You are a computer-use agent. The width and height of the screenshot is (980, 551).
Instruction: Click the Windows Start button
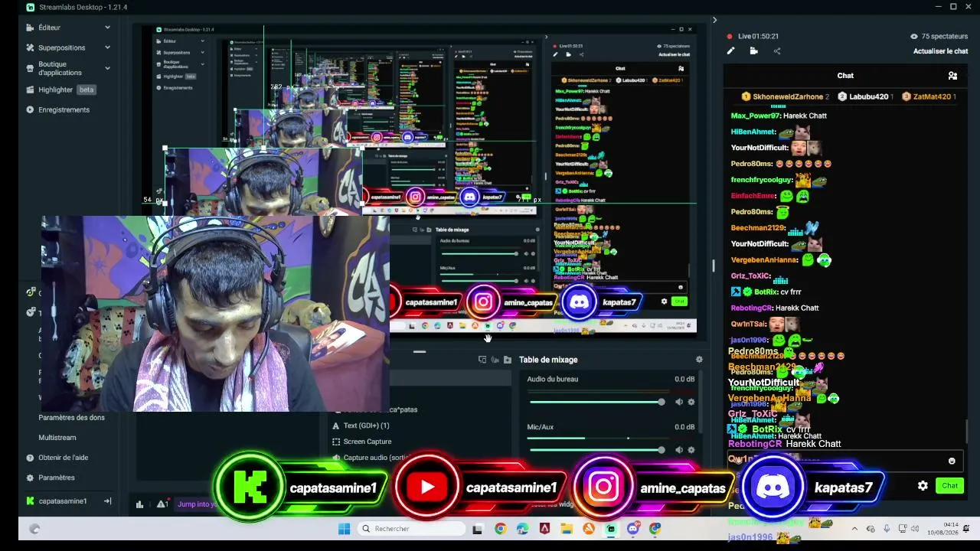(x=344, y=529)
